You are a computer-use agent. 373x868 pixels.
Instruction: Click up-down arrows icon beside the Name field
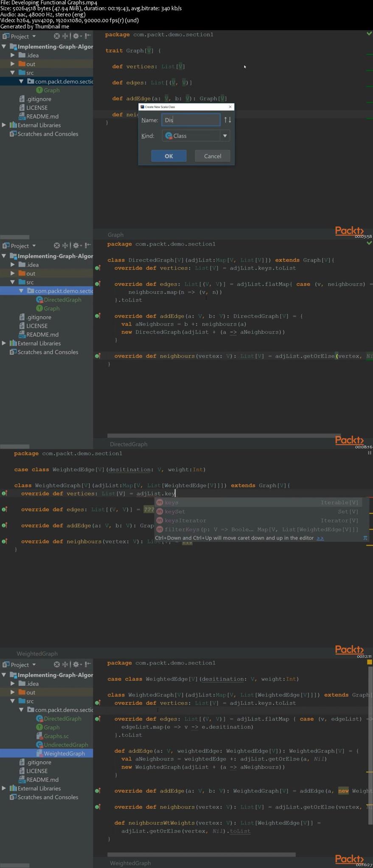227,120
